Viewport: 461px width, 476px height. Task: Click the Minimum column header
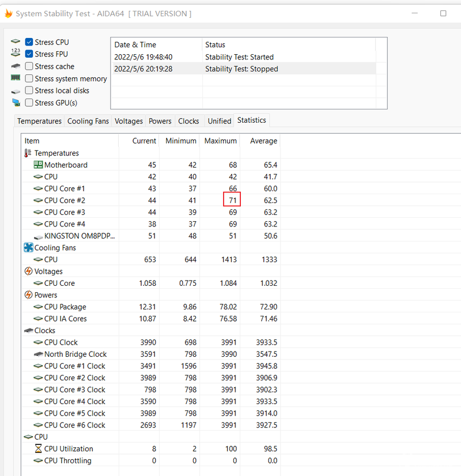click(179, 141)
